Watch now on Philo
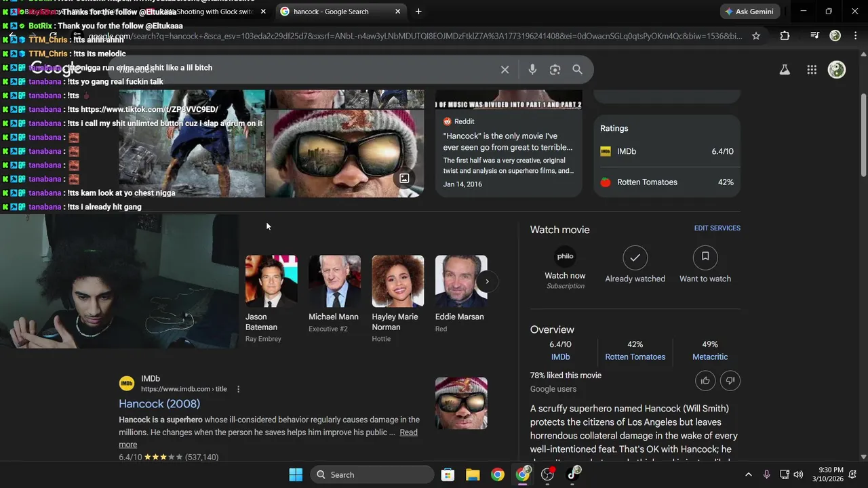 tap(565, 267)
